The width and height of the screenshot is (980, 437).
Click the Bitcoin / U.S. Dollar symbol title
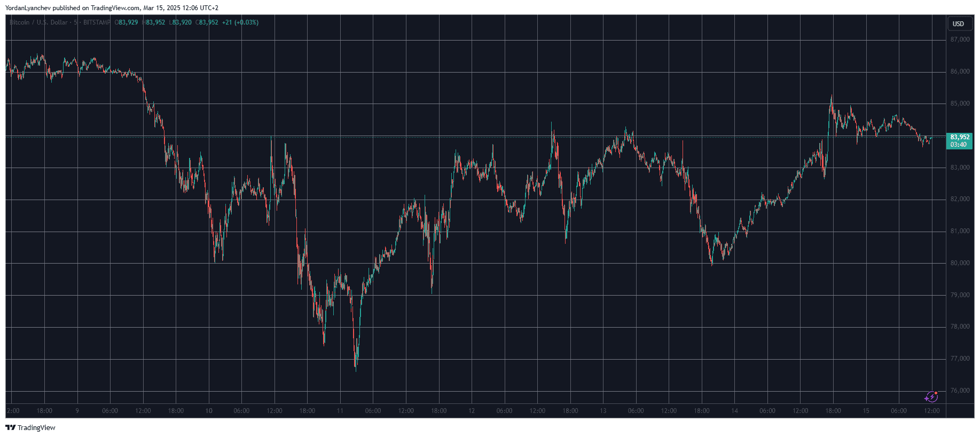click(38, 22)
